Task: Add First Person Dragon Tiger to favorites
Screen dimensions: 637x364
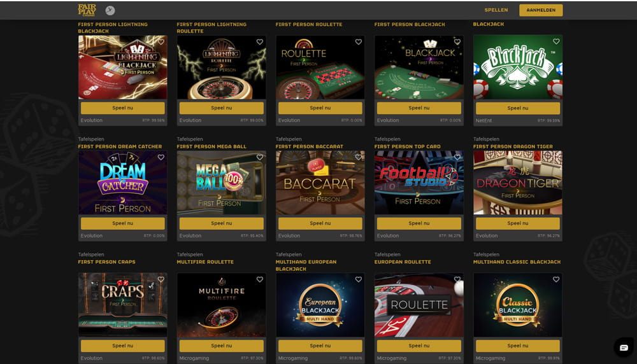Action: tap(556, 157)
